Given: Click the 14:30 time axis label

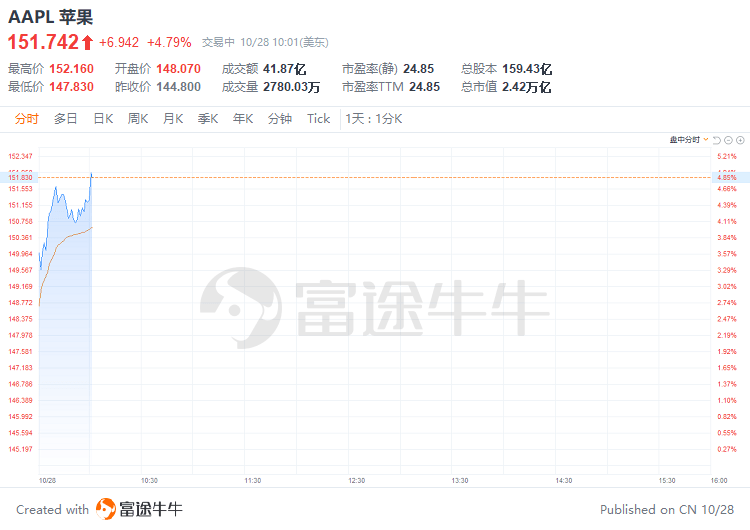Looking at the screenshot, I should point(563,480).
